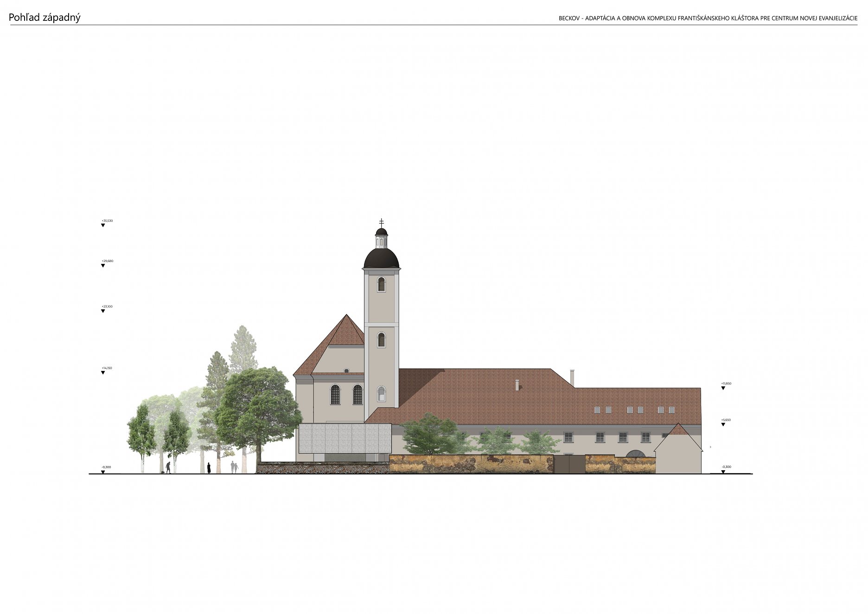This screenshot has height=614, width=868.
Task: Click the person walking a dog silhouette
Action: tap(167, 467)
